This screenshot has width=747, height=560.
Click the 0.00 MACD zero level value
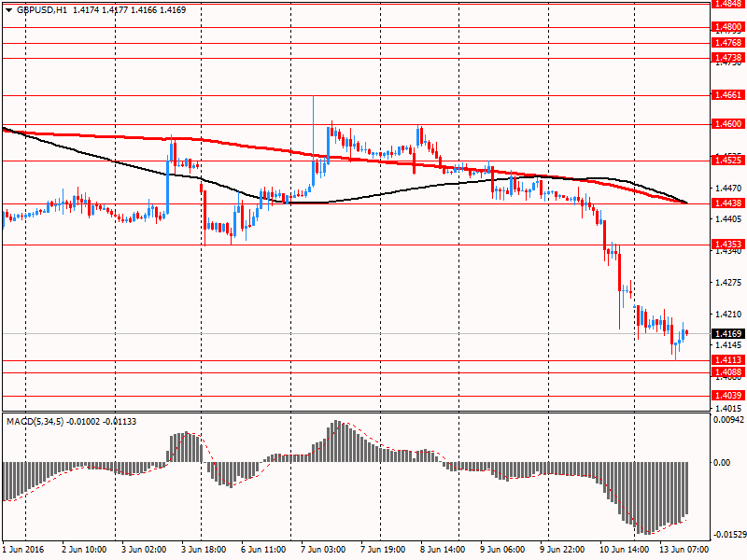click(722, 463)
